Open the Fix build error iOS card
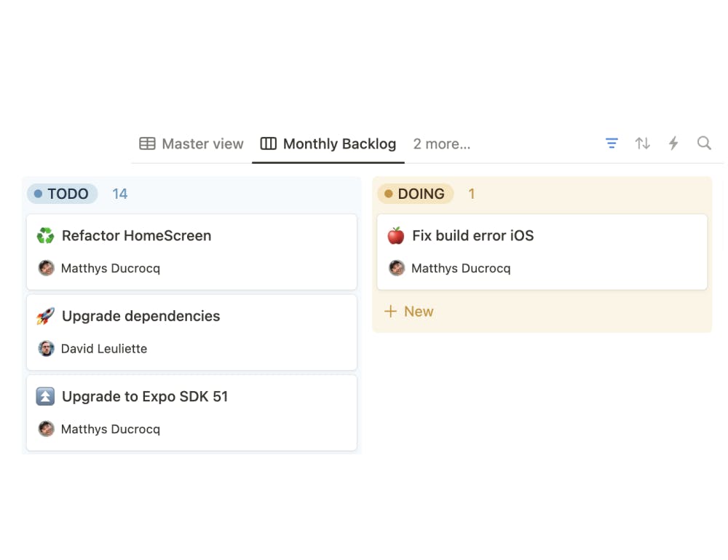728x560 pixels. [x=472, y=236]
